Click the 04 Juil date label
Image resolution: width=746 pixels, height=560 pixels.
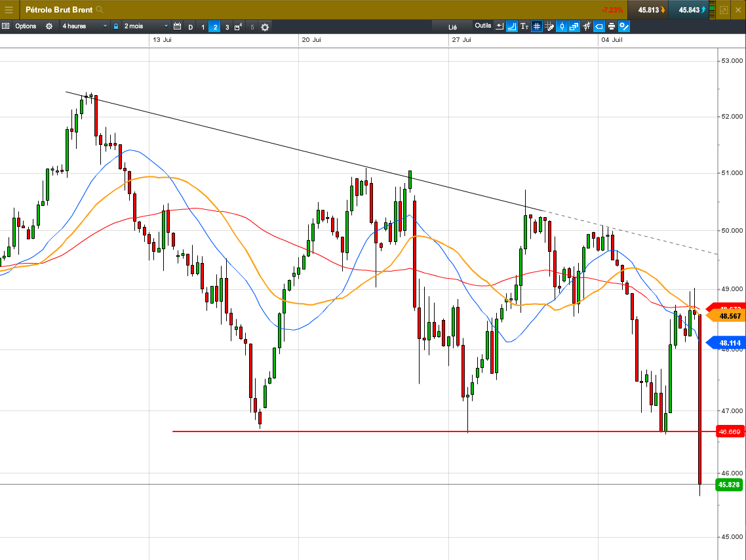click(x=612, y=40)
